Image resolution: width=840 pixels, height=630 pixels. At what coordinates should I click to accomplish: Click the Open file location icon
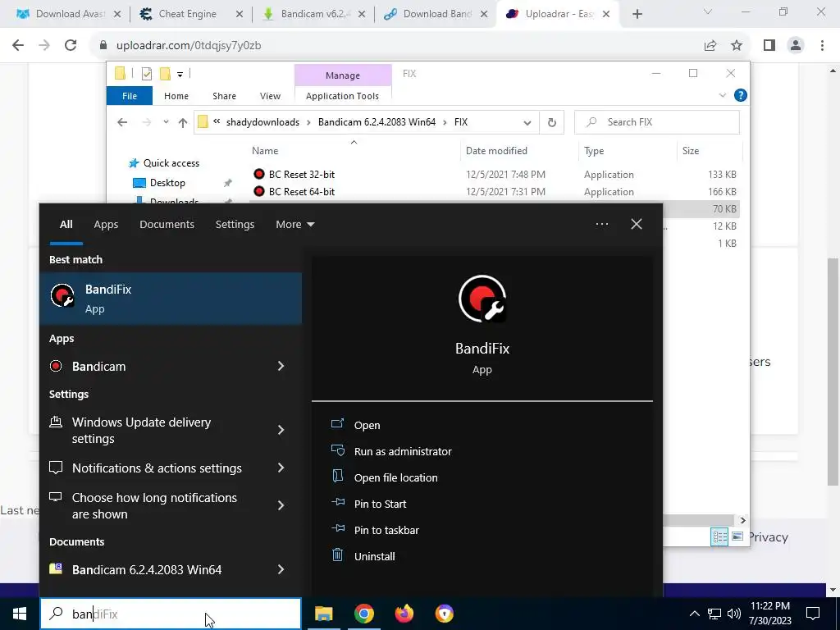(x=337, y=477)
